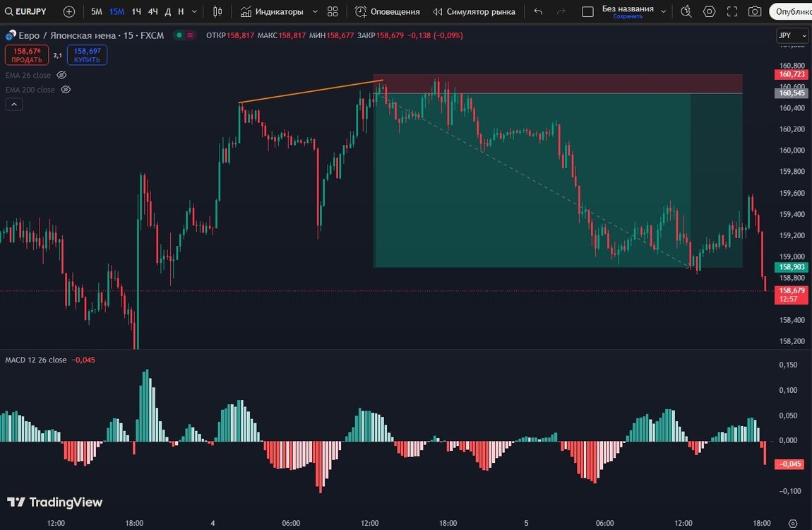Take a chart snapshot with camera
The height and width of the screenshot is (530, 812).
point(755,11)
